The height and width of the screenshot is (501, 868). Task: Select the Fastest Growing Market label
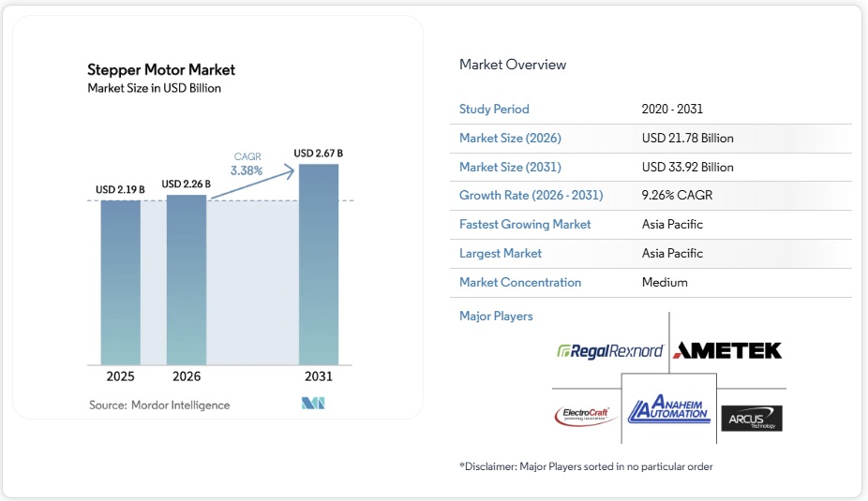(x=525, y=225)
